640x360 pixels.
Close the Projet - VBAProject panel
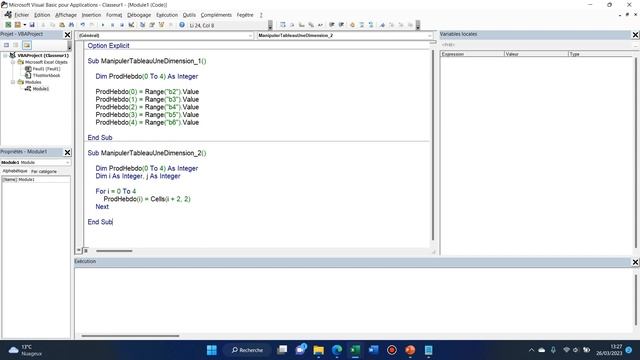click(68, 35)
